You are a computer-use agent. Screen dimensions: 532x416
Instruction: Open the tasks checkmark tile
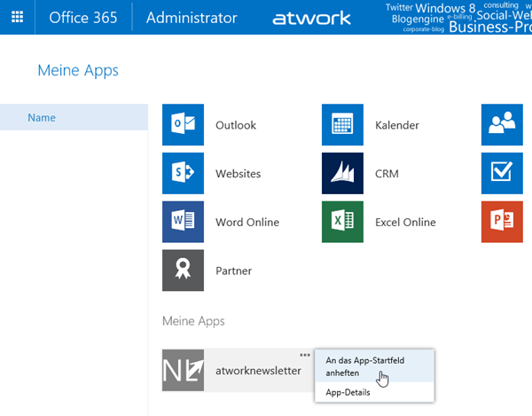coord(502,173)
